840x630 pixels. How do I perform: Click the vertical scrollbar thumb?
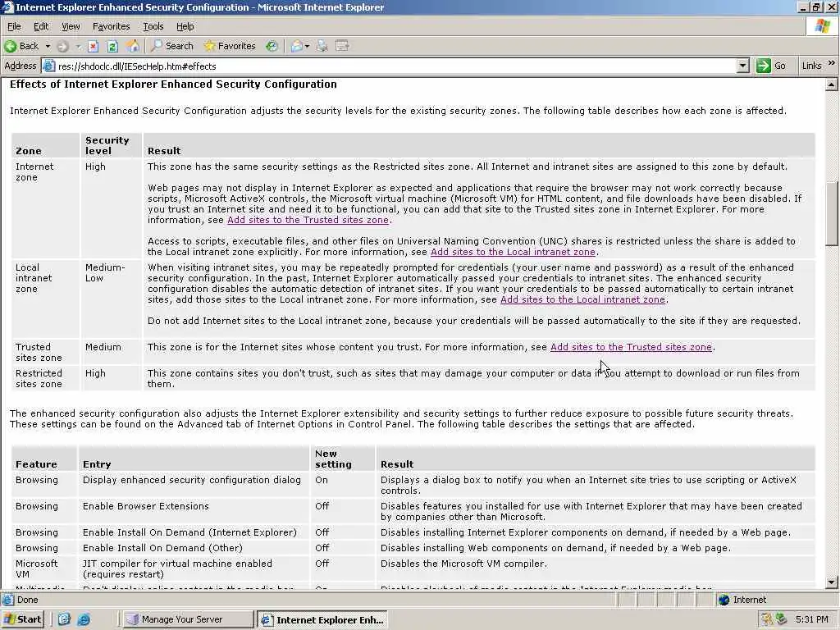(832, 213)
